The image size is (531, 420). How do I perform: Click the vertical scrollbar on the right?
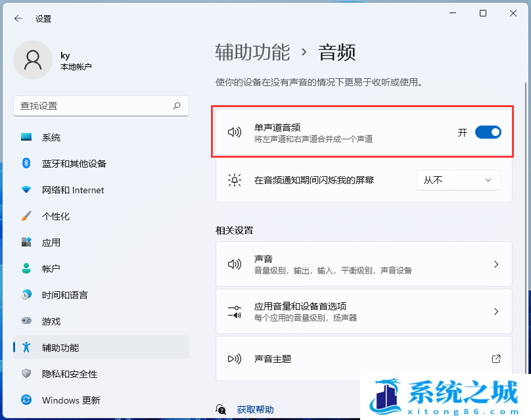[524, 197]
